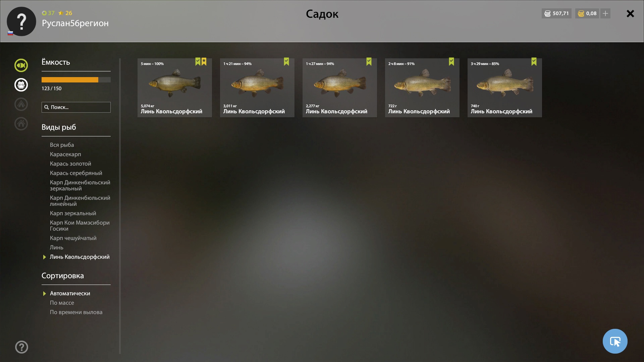
Task: Filter by Карп зеркальный species
Action: click(73, 213)
